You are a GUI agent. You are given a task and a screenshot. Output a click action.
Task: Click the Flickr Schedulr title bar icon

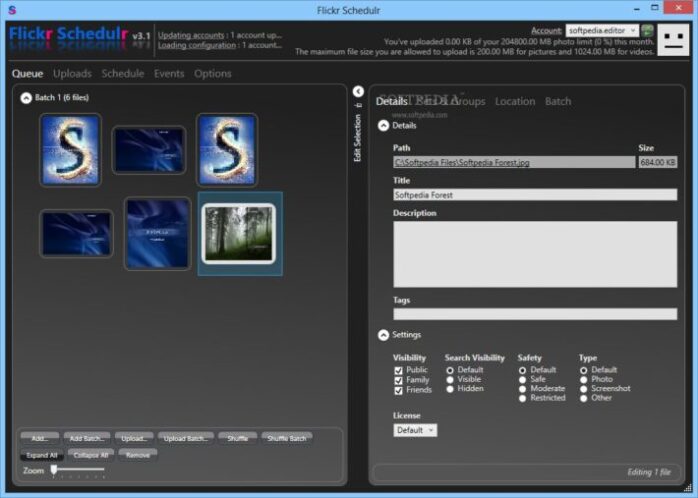pyautogui.click(x=12, y=10)
